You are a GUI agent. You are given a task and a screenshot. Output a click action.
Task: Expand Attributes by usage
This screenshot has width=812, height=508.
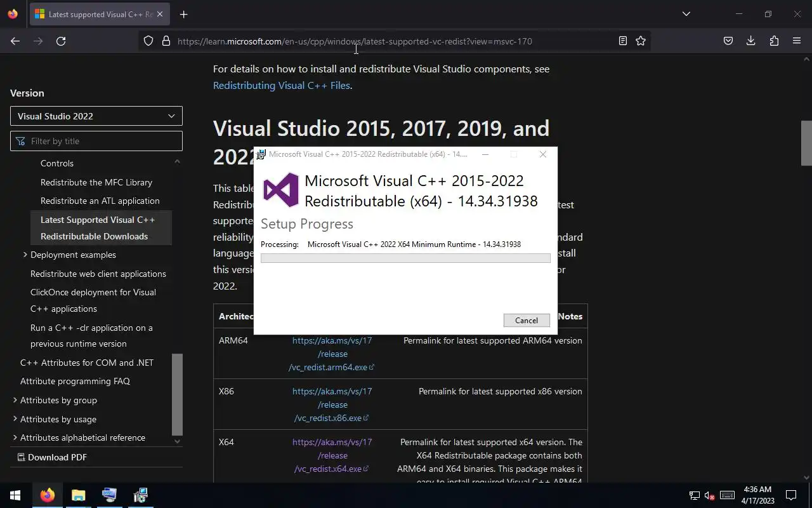[15, 419]
